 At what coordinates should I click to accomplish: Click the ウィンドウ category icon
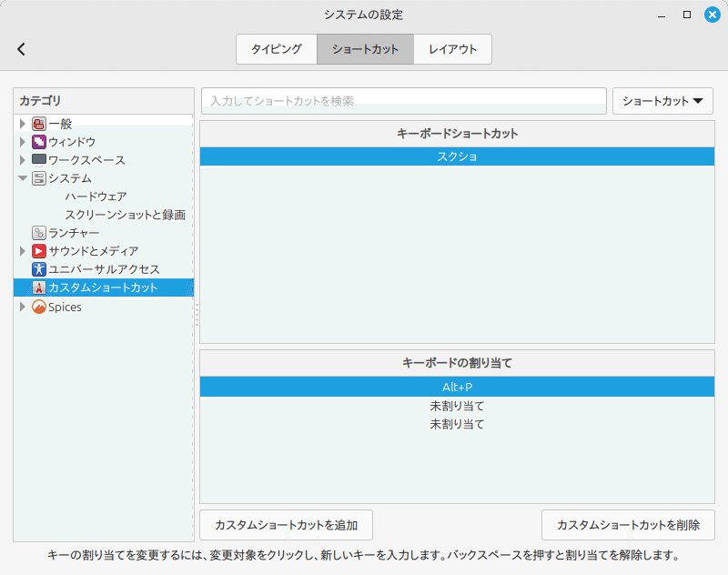(x=39, y=142)
